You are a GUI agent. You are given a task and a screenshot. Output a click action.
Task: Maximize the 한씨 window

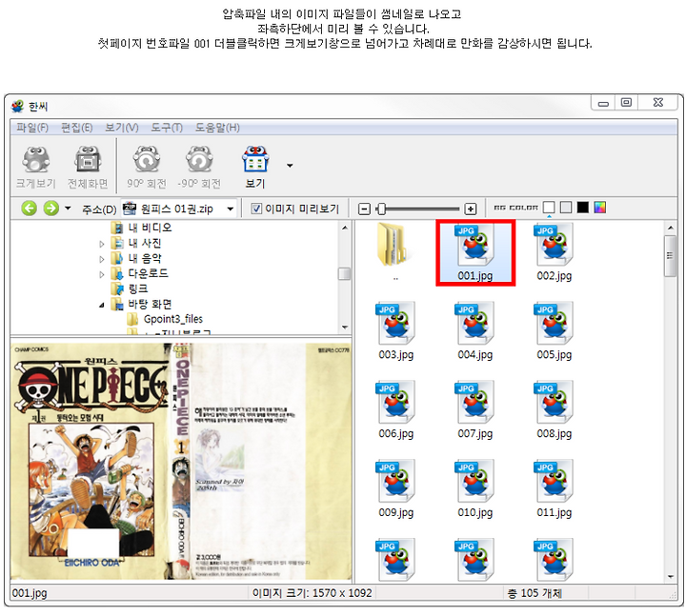click(x=627, y=102)
